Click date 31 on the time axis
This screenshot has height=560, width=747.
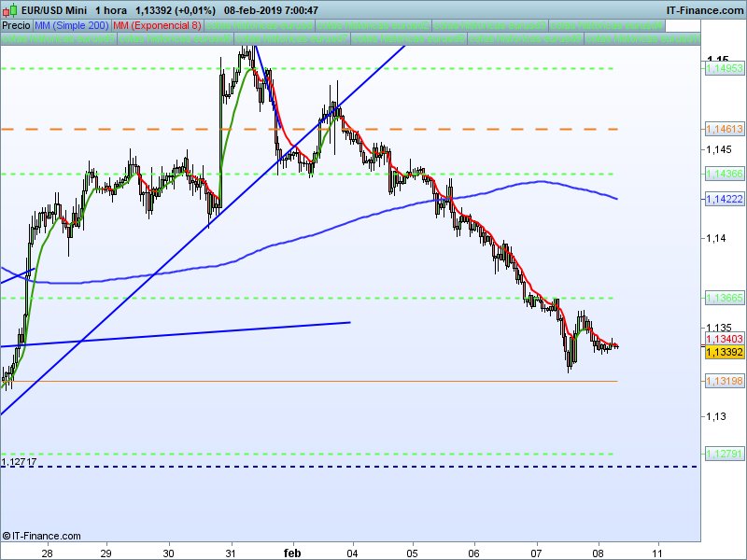pos(231,552)
